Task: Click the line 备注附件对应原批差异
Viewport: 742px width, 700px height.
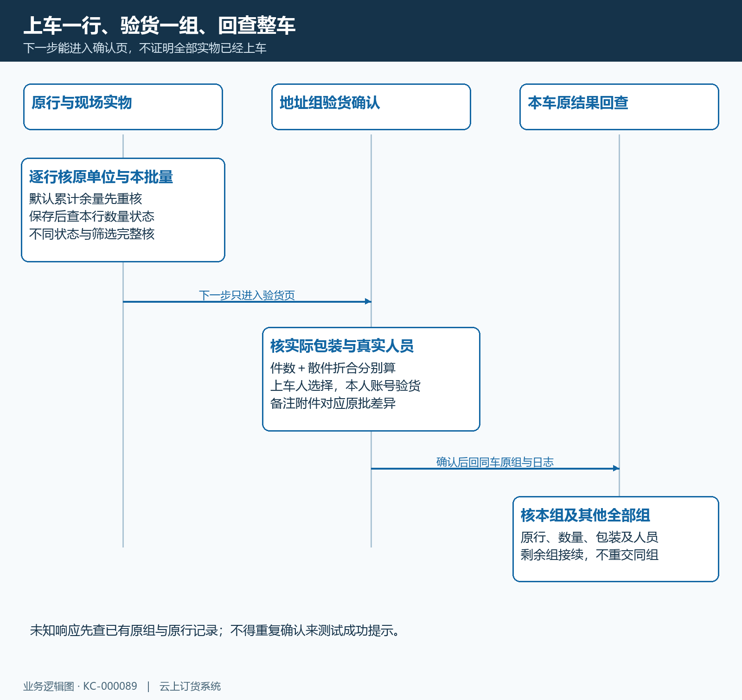Action: pyautogui.click(x=333, y=403)
